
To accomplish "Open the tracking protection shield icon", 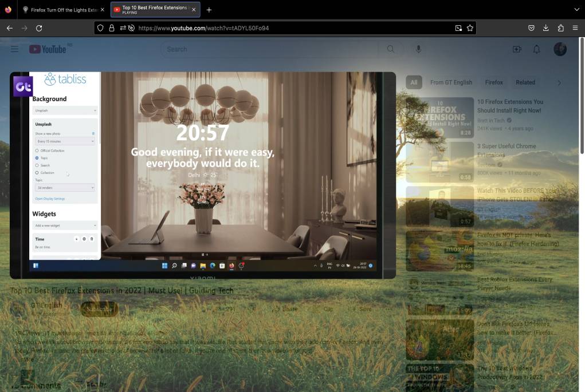I will pos(100,28).
